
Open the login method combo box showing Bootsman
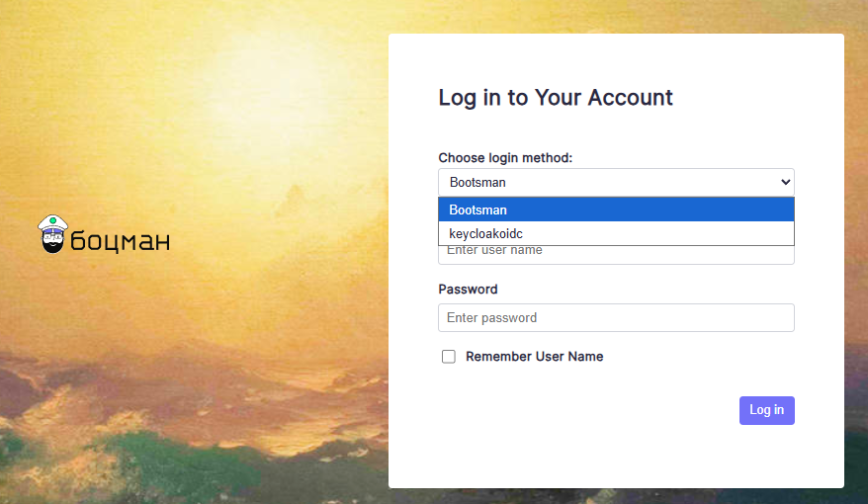click(x=616, y=182)
